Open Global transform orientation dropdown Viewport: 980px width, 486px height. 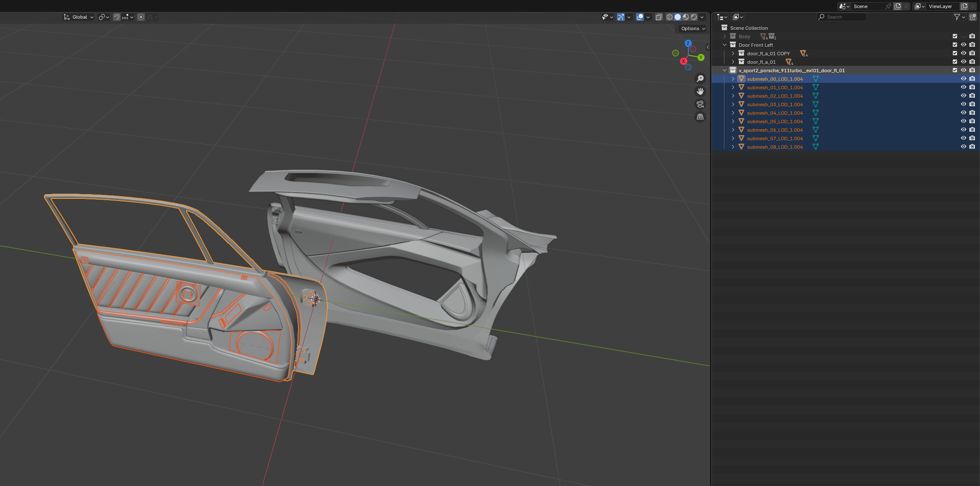pyautogui.click(x=79, y=17)
